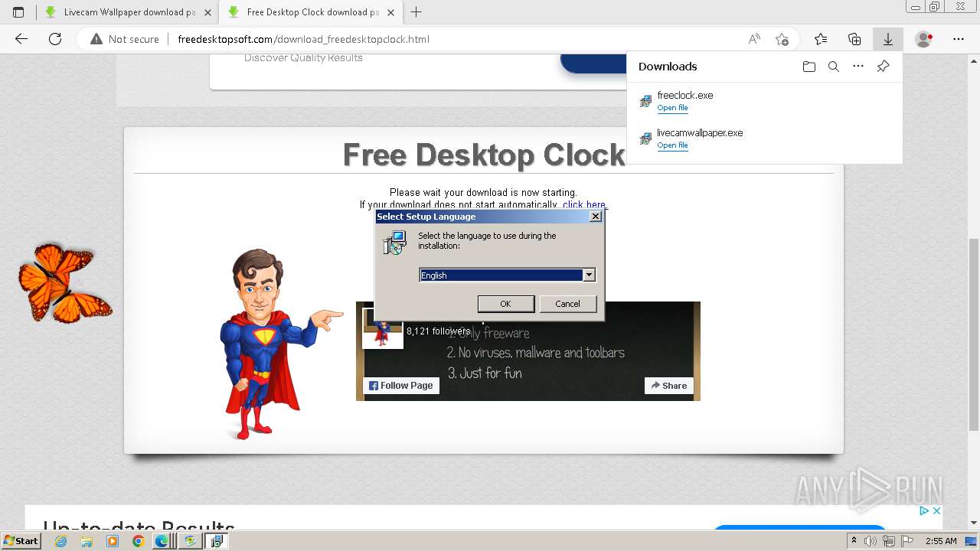Open Chrome from the taskbar

[138, 541]
